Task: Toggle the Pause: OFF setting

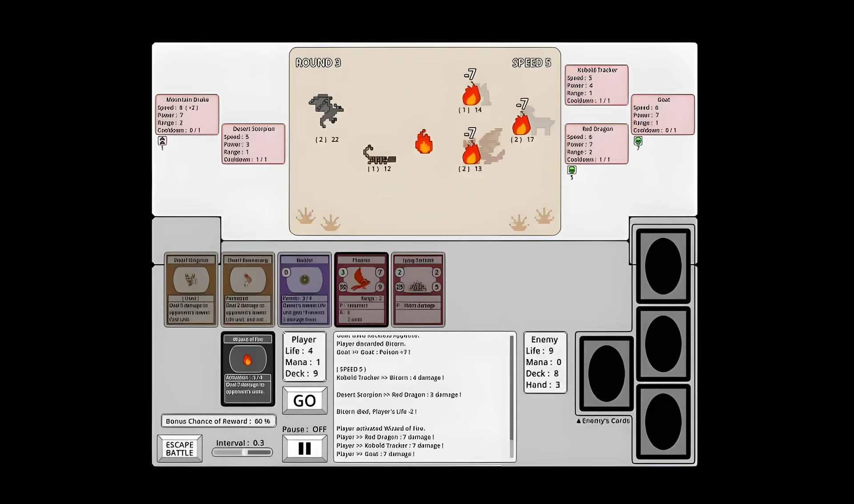Action: (x=305, y=448)
